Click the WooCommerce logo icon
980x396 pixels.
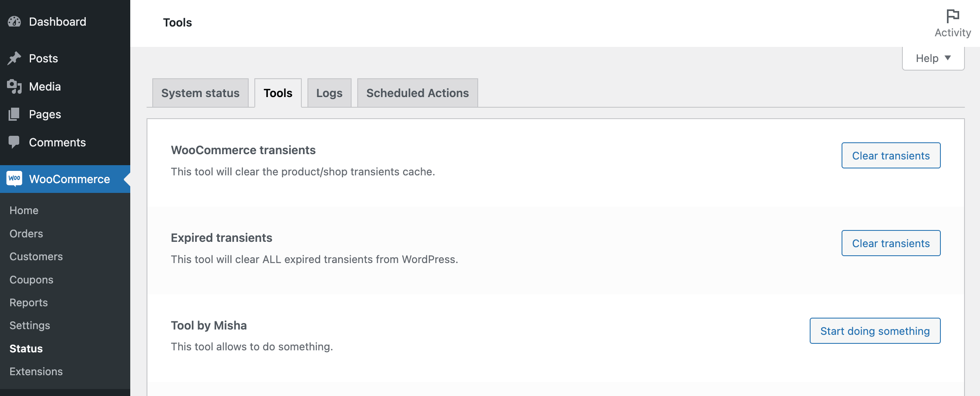coord(15,179)
